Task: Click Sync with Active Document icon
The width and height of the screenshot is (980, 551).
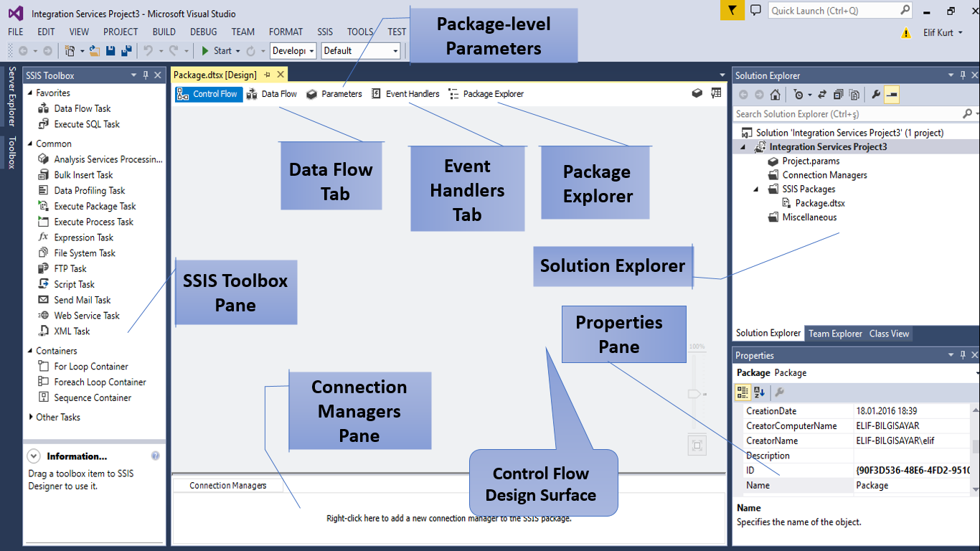Action: tap(822, 95)
